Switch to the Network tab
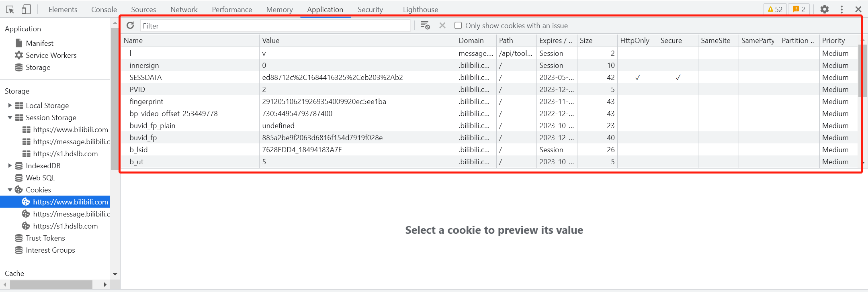868x292 pixels. pos(184,9)
